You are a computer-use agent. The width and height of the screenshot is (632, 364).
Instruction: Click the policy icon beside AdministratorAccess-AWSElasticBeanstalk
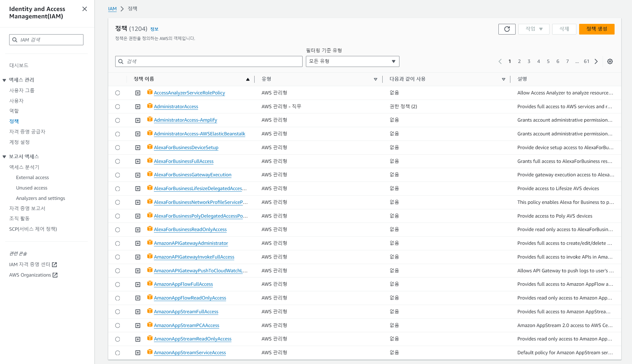(x=150, y=133)
